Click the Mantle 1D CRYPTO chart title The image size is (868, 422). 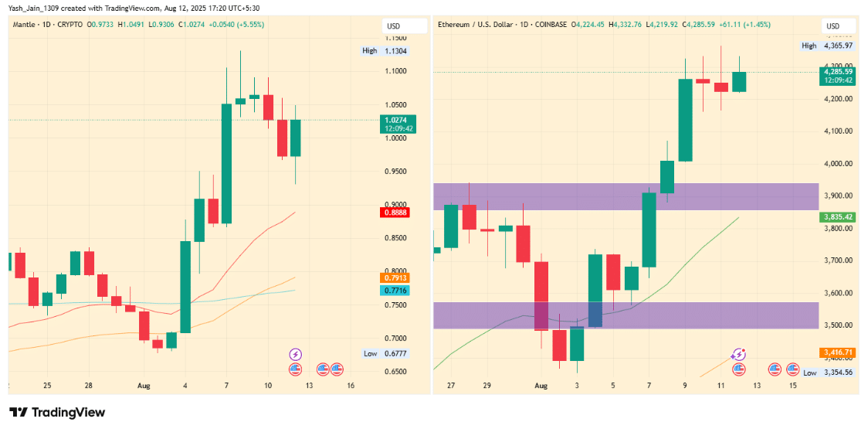[48, 25]
